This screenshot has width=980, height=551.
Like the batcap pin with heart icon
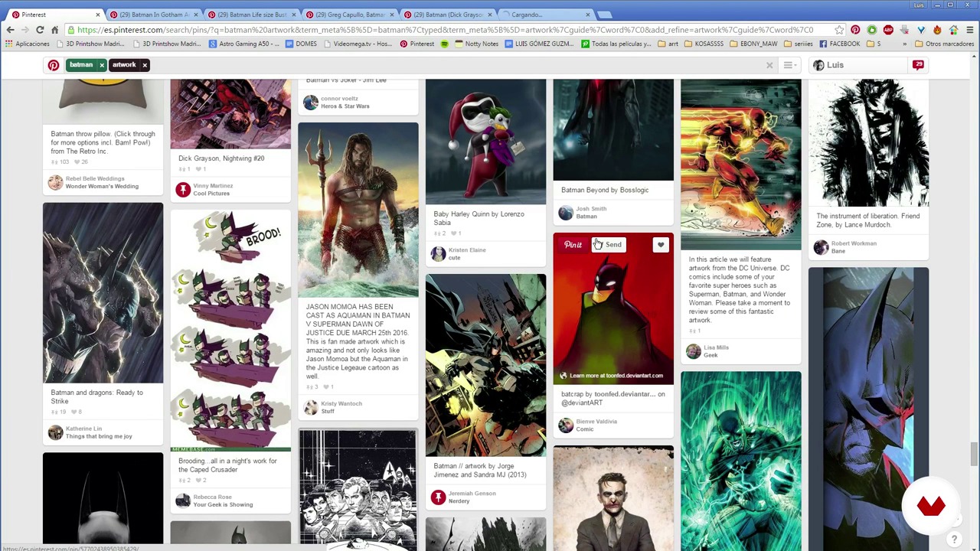(661, 245)
